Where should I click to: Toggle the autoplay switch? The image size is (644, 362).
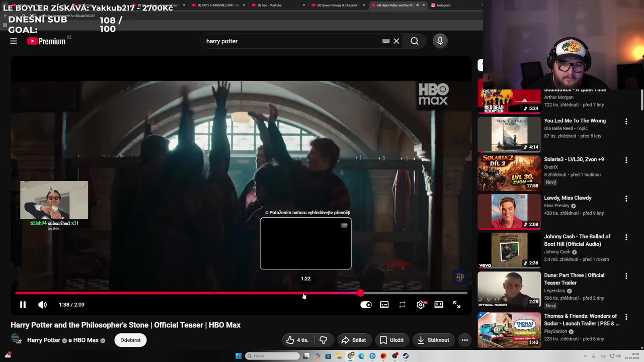coord(366,305)
